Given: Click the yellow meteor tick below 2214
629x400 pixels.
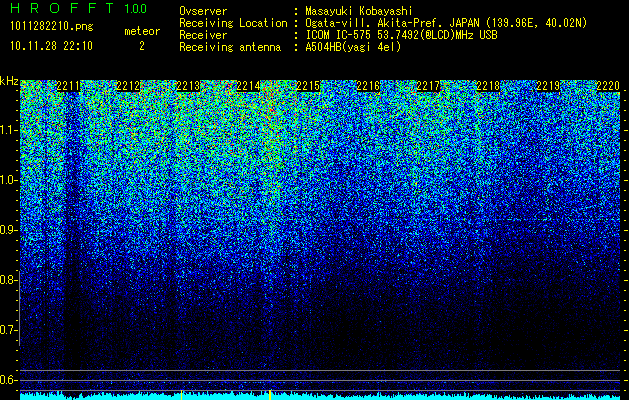Looking at the screenshot, I should [x=270, y=395].
